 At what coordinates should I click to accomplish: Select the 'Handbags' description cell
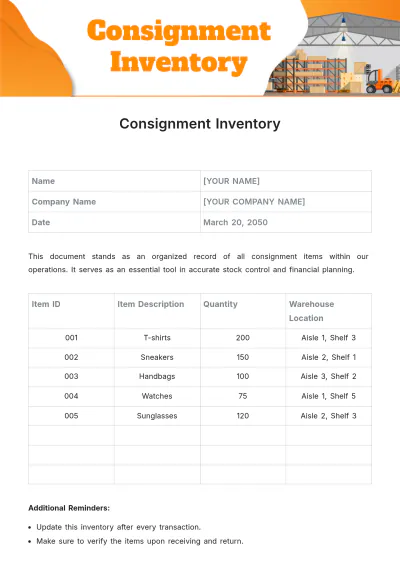click(x=157, y=377)
